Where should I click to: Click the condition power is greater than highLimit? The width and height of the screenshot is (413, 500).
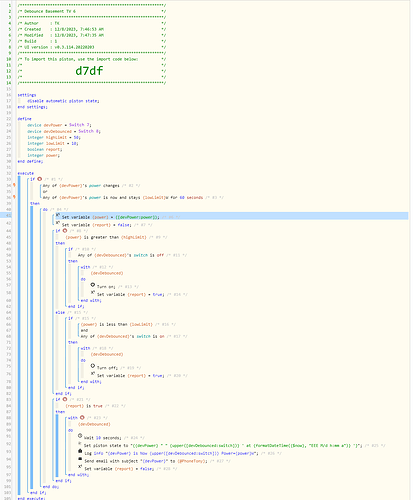click(x=106, y=237)
